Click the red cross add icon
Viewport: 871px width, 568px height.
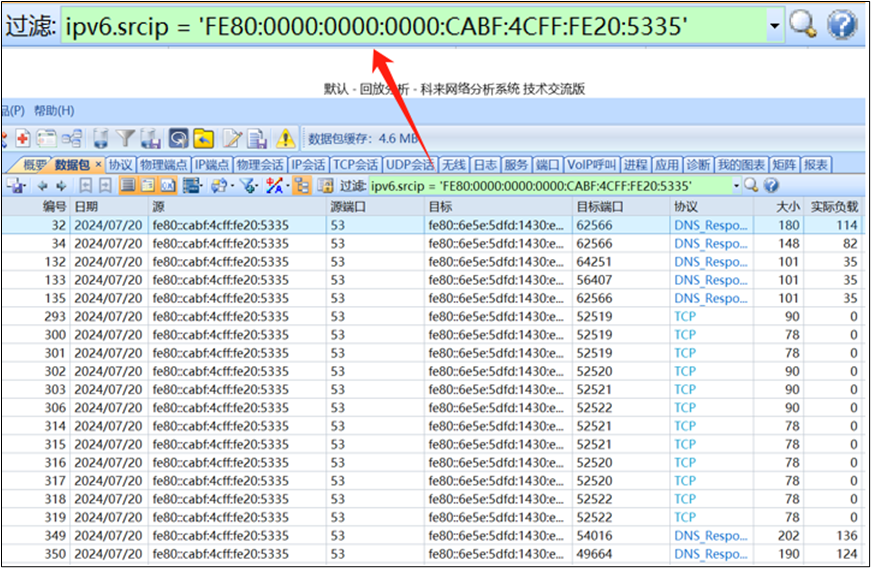pyautogui.click(x=22, y=139)
